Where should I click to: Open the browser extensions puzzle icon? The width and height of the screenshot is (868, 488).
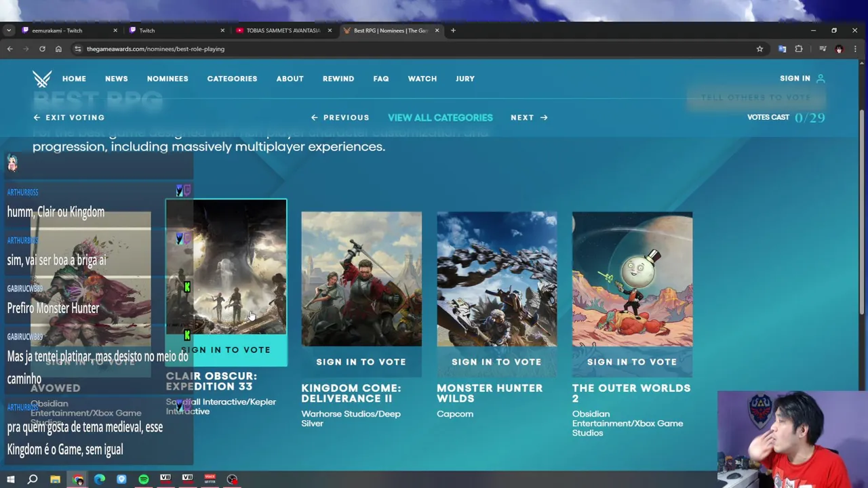[799, 49]
